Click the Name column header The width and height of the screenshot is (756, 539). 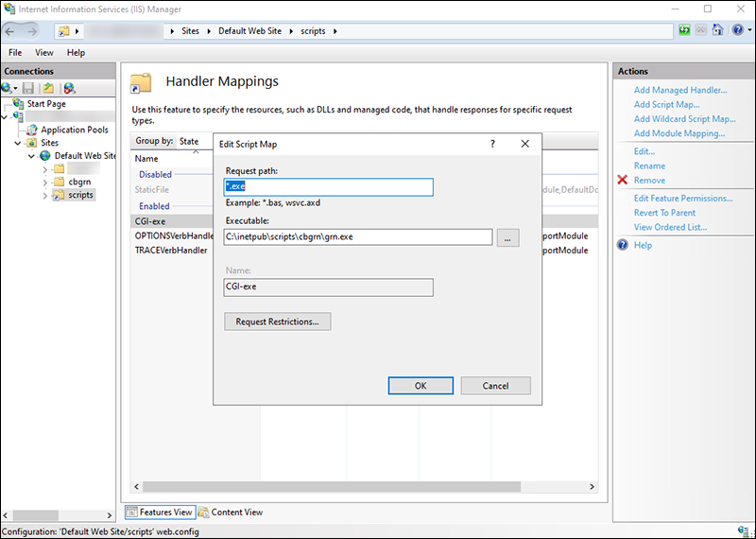[x=146, y=159]
